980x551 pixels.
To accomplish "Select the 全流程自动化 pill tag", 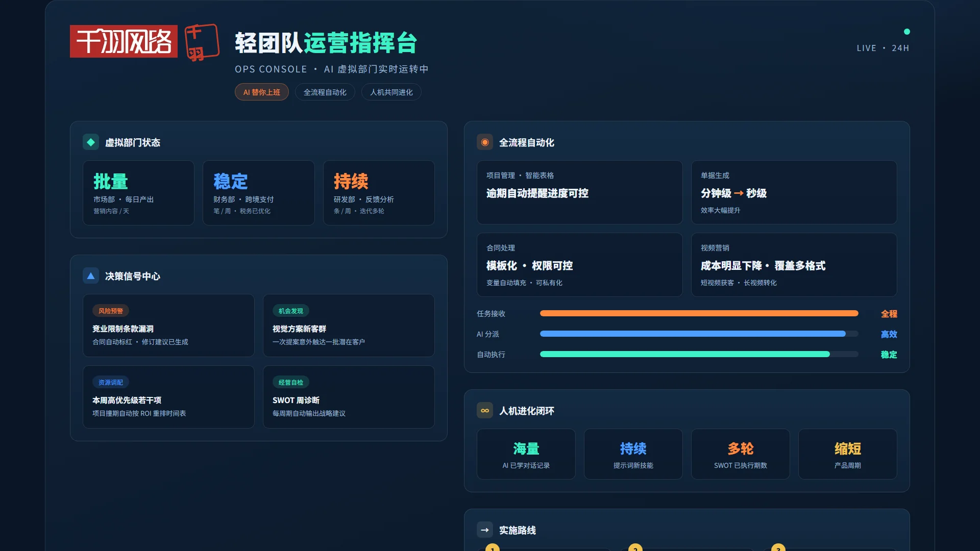I will pyautogui.click(x=325, y=92).
